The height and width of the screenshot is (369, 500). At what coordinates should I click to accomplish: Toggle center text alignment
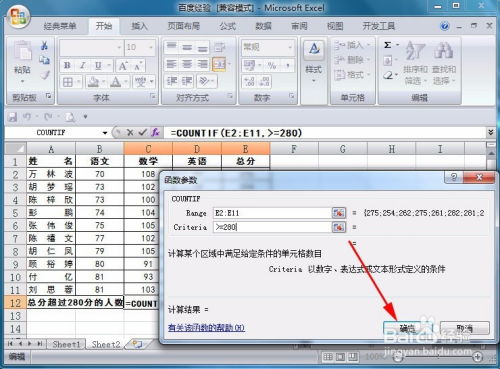[187, 64]
